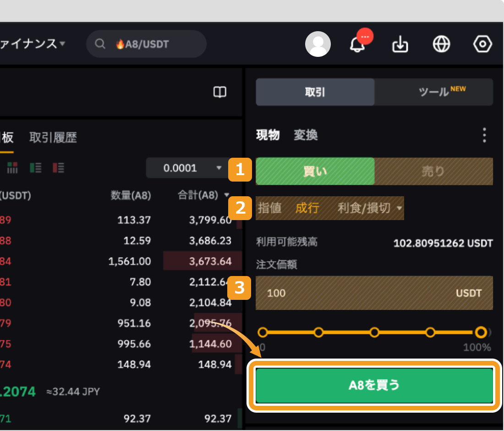The image size is (504, 431).
Task: Switch to the 取引 tab
Action: point(315,92)
